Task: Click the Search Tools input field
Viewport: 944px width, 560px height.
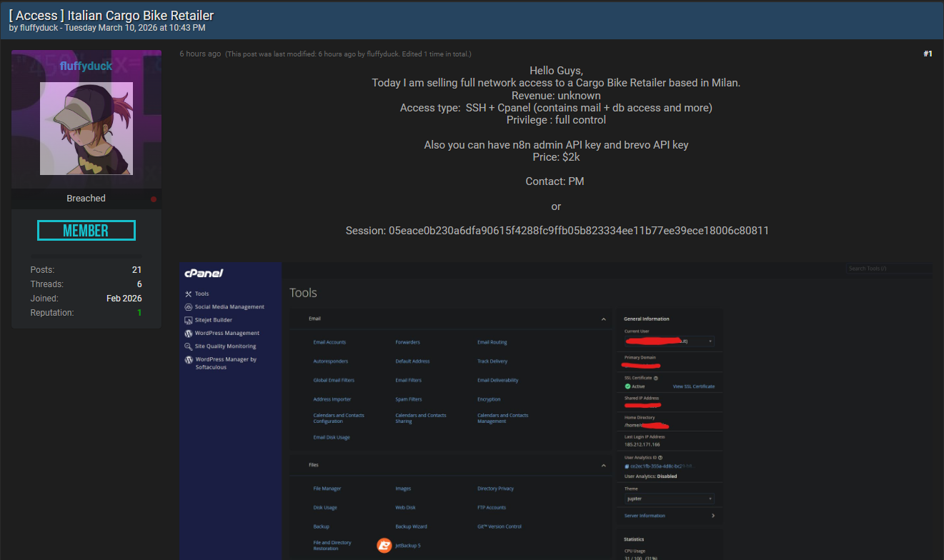Action: click(889, 269)
